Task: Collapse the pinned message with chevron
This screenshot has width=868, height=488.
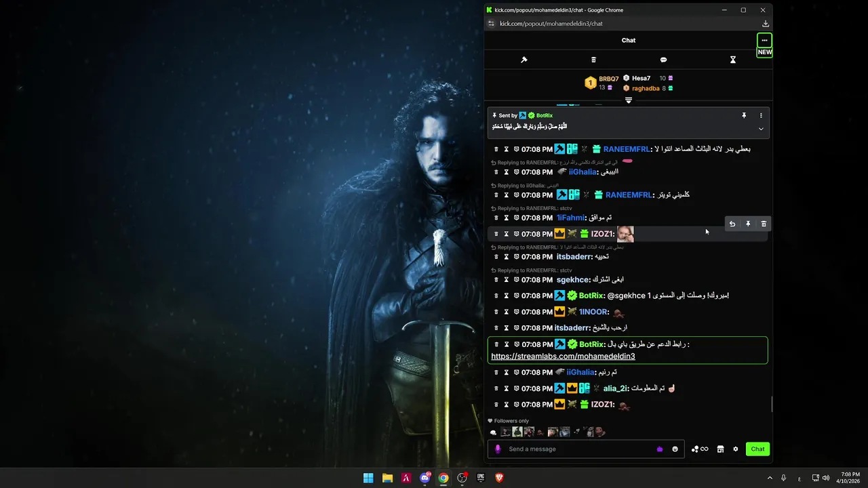Action: (761, 129)
